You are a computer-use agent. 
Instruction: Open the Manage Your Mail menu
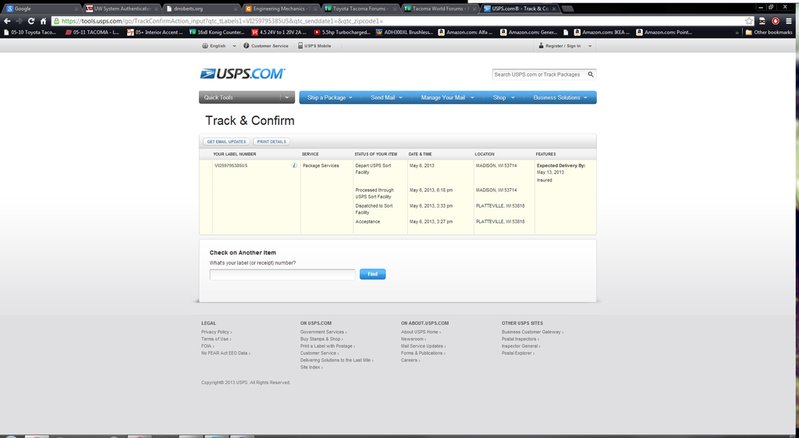[447, 97]
